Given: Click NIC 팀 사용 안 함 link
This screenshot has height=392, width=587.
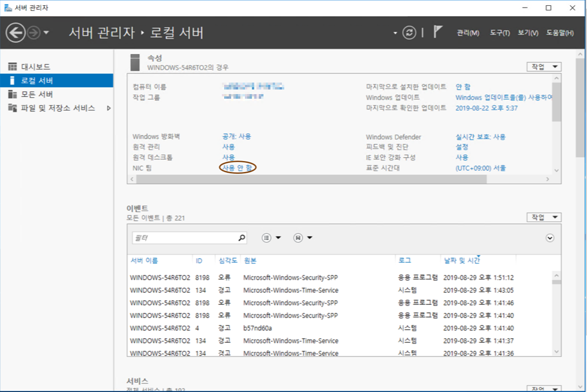Looking at the screenshot, I should coord(237,168).
